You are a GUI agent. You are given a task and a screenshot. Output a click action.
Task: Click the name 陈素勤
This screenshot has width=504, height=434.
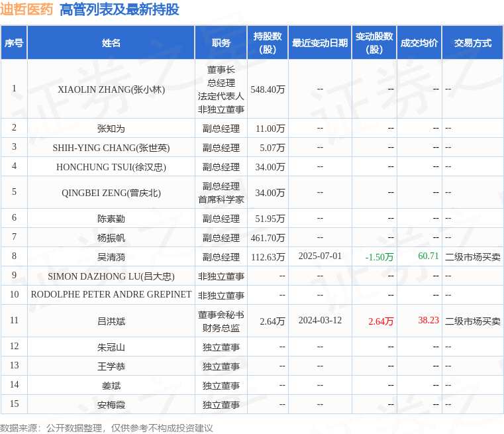coord(111,219)
